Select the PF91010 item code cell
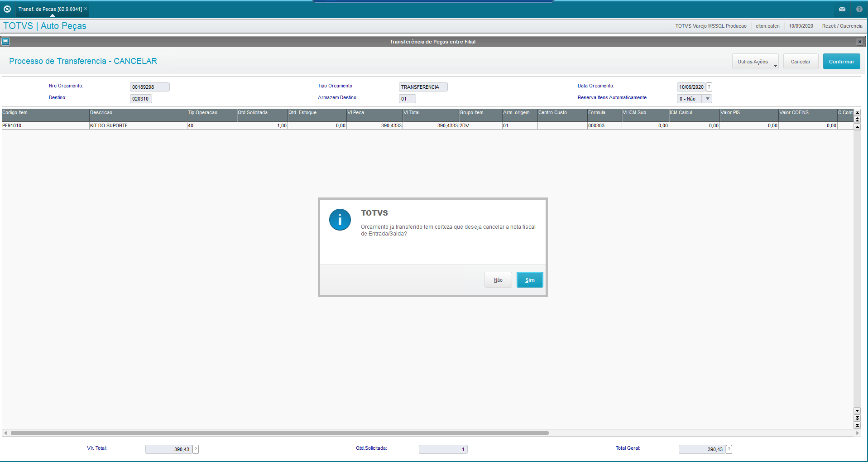 [x=45, y=125]
